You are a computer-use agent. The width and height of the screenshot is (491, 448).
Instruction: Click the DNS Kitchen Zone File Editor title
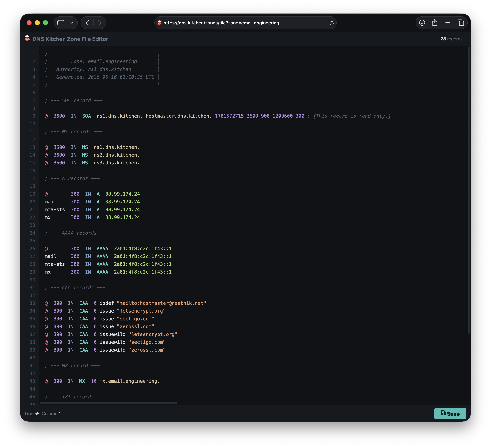(70, 39)
